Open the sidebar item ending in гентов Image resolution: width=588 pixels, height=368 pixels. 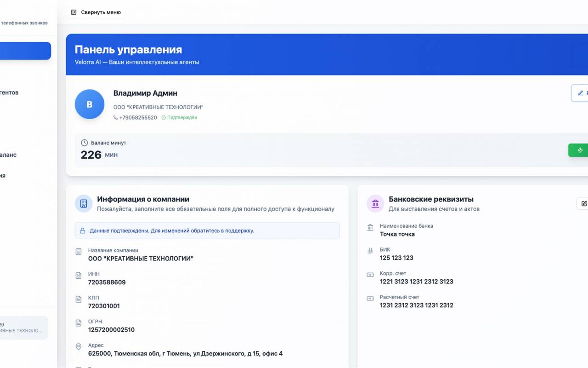(x=9, y=92)
